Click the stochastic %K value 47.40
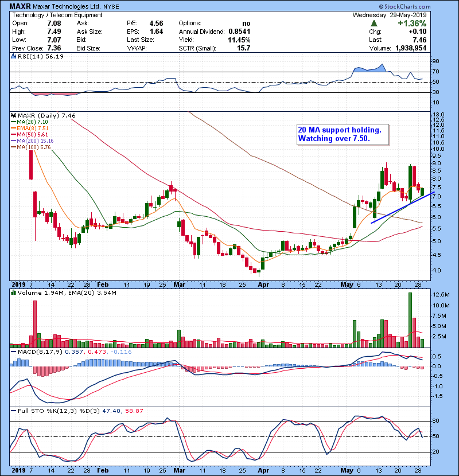The height and width of the screenshot is (476, 459). [x=111, y=411]
